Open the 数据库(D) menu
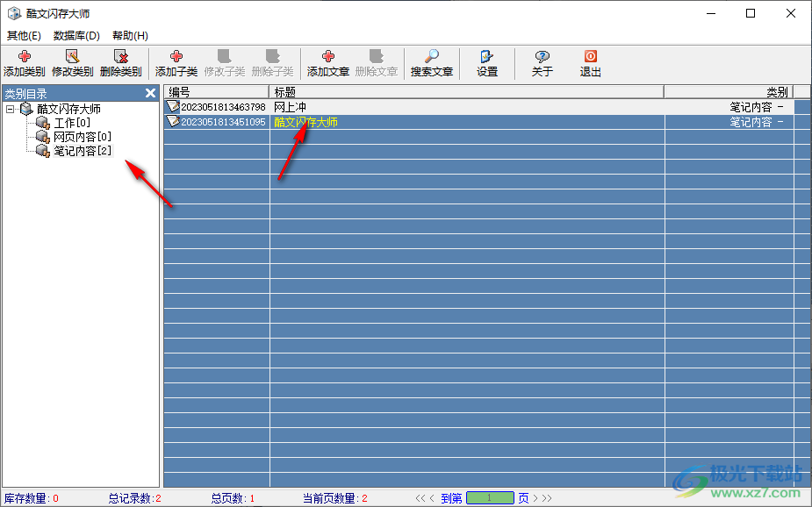The width and height of the screenshot is (812, 507). [x=76, y=36]
